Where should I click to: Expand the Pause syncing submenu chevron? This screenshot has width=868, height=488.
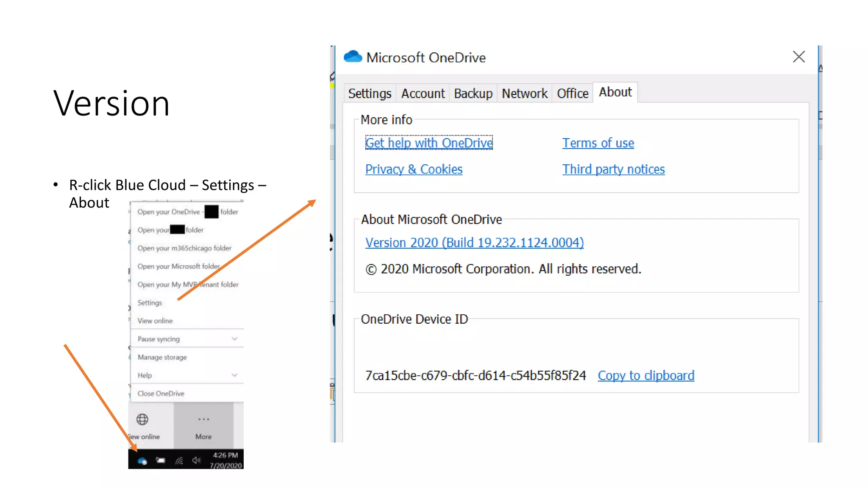pos(234,339)
